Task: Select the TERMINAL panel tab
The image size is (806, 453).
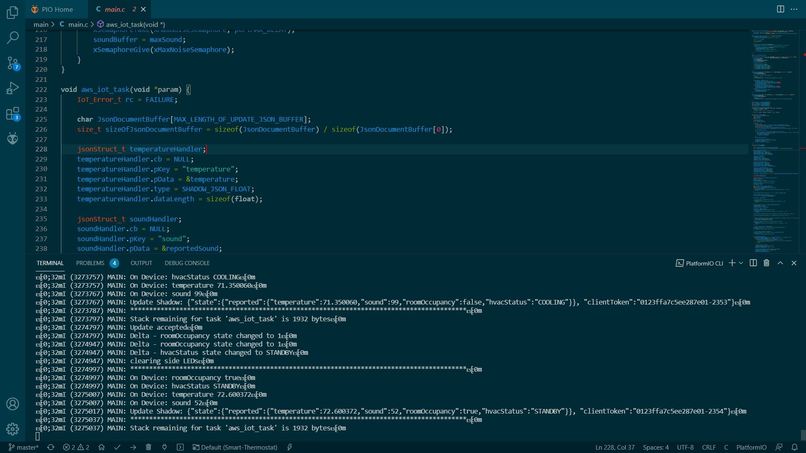Action: point(50,263)
